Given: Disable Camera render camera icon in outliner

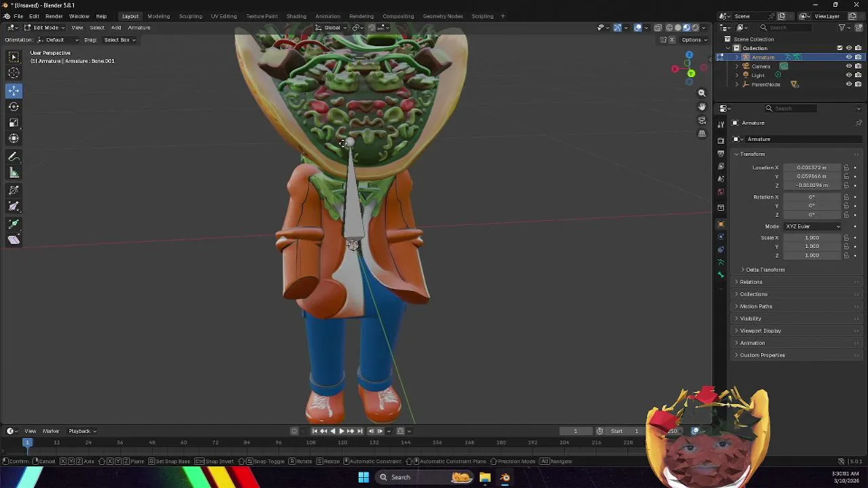Looking at the screenshot, I should coord(858,66).
